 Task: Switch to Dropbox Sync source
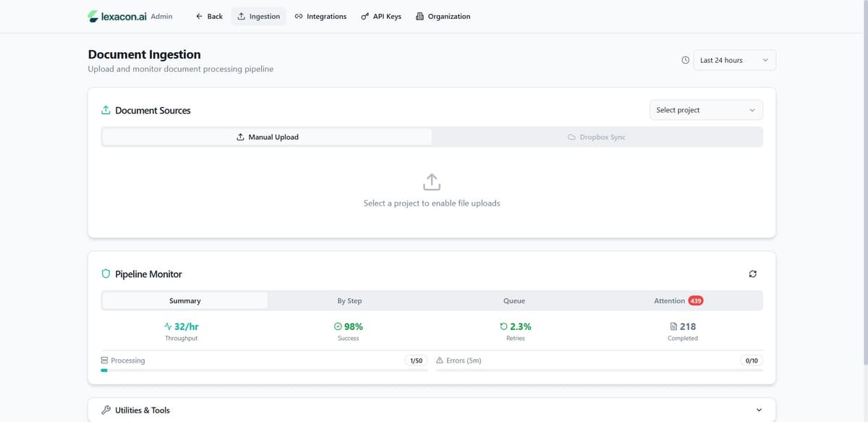pyautogui.click(x=597, y=137)
